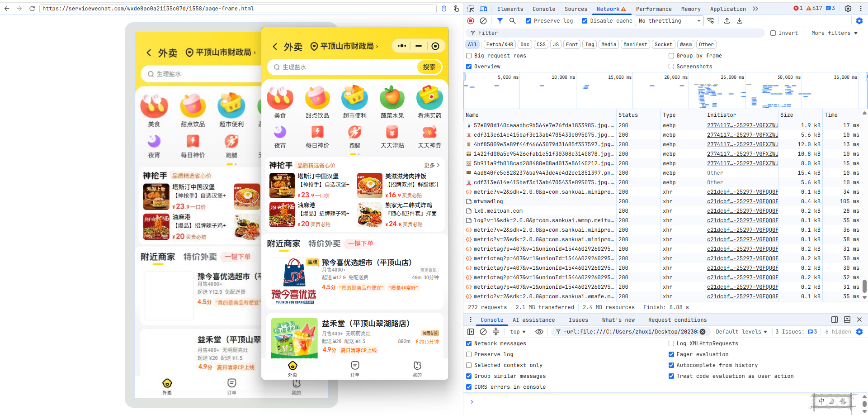Enable Log XMLHttpRequests checkbox
The image size is (868, 415).
point(671,343)
